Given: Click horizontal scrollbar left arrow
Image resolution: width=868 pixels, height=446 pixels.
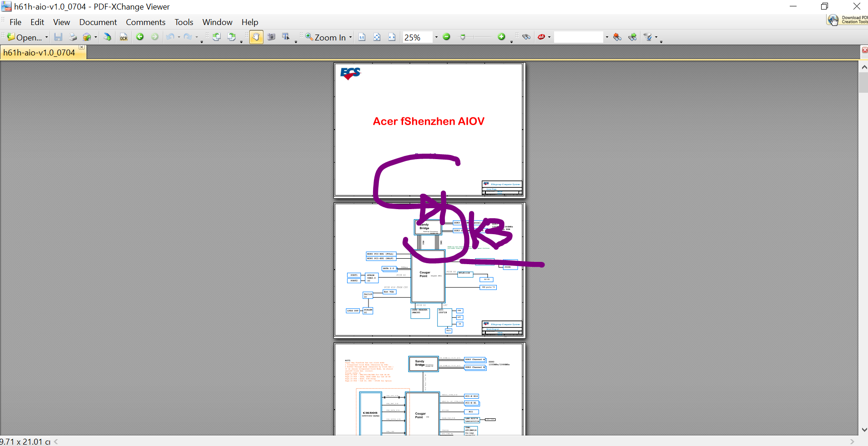Looking at the screenshot, I should pos(56,441).
